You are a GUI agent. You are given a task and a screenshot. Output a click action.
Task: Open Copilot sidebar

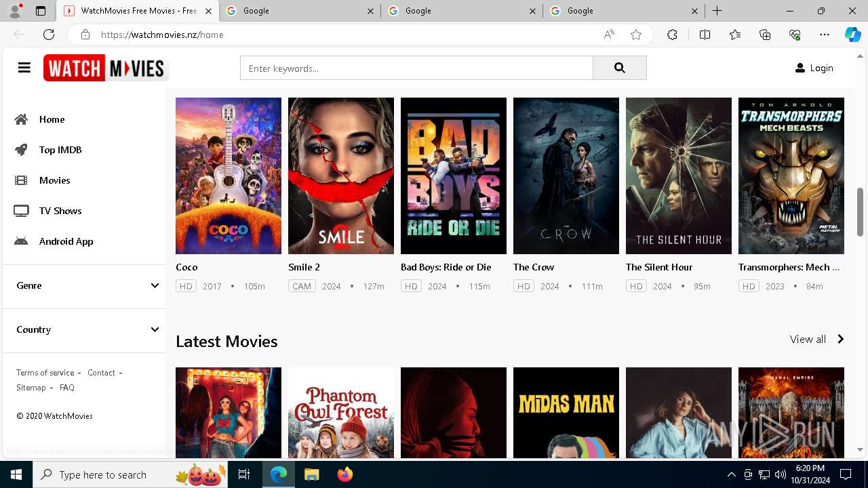[x=852, y=35]
